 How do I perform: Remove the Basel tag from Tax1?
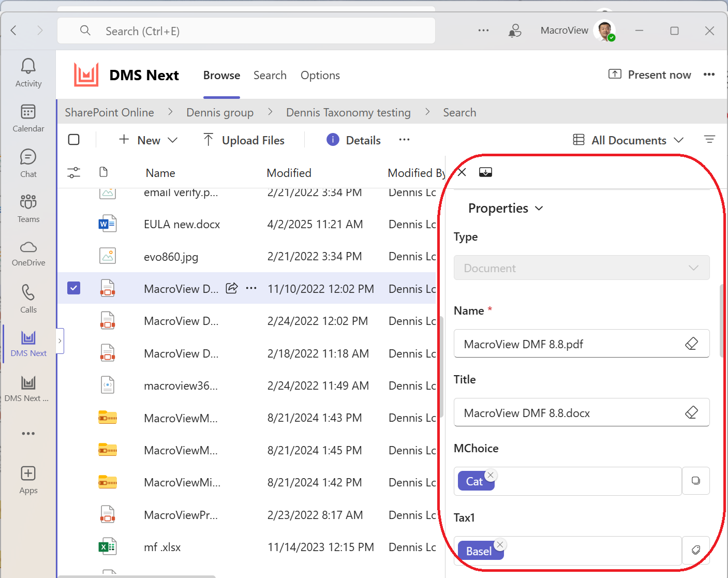pos(500,544)
